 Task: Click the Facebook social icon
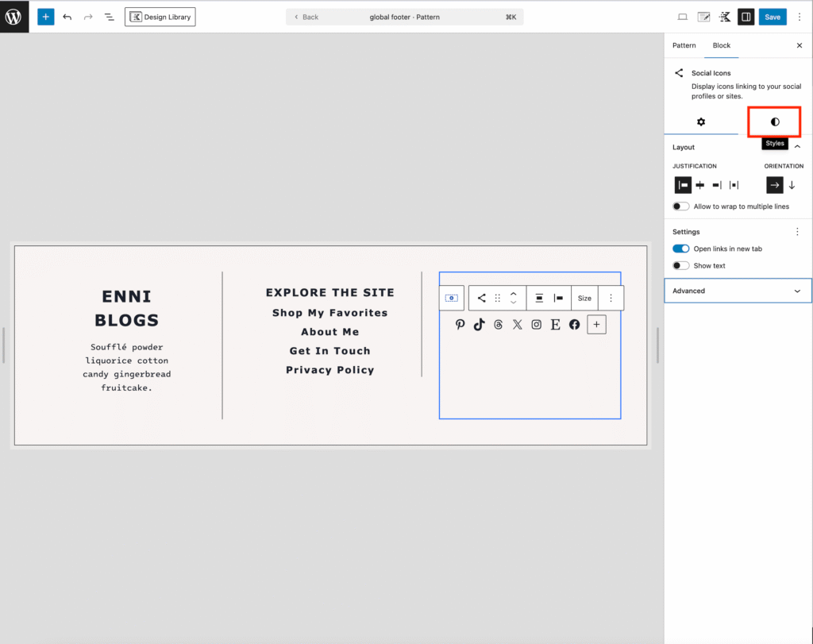pos(575,324)
